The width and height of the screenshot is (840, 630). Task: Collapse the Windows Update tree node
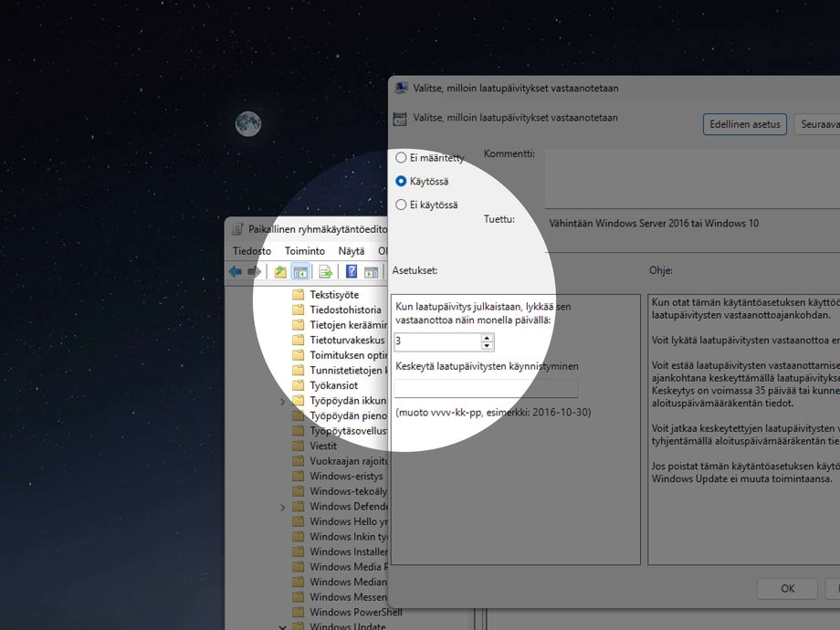pos(282,626)
